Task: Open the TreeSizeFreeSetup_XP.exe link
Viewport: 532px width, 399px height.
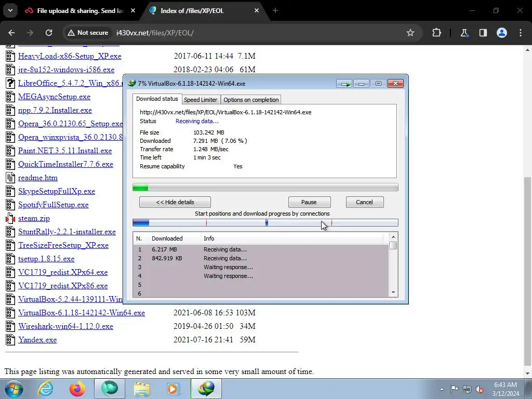Action: (63, 245)
